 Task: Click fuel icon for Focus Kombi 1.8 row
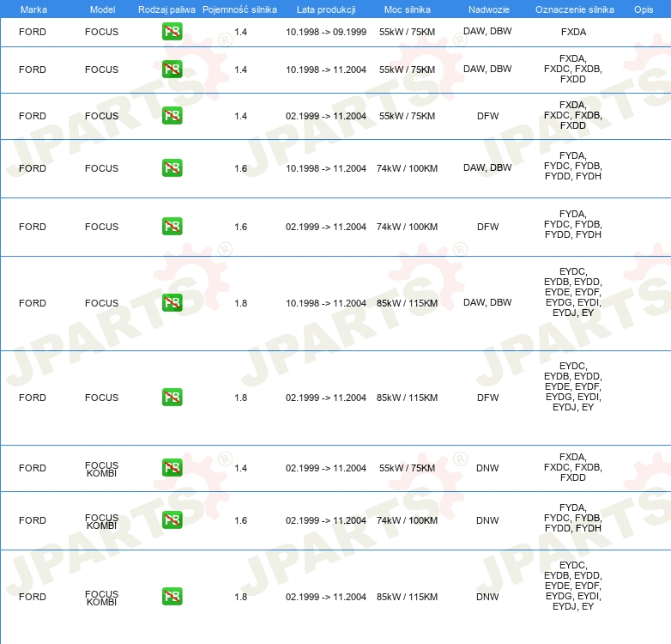pos(172,597)
